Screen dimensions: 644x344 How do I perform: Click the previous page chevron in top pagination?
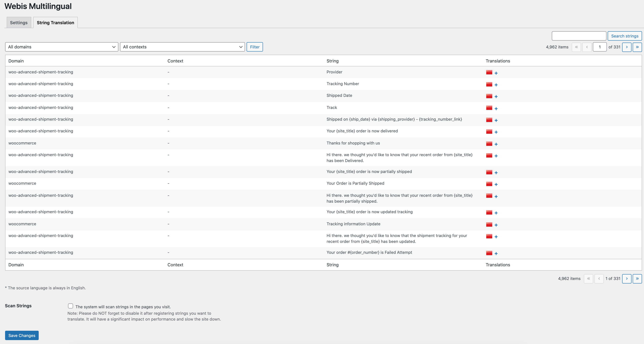587,47
